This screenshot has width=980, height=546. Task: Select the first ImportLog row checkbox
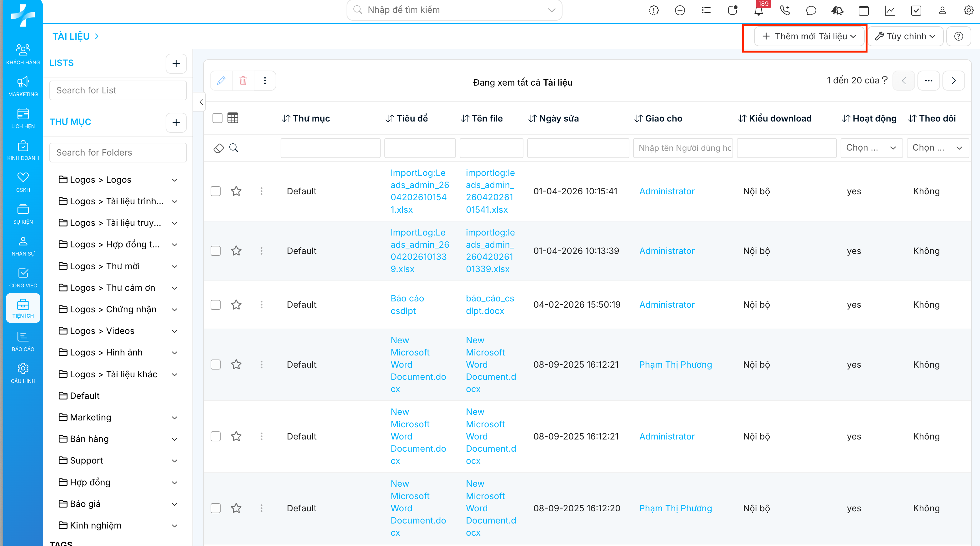pos(216,191)
